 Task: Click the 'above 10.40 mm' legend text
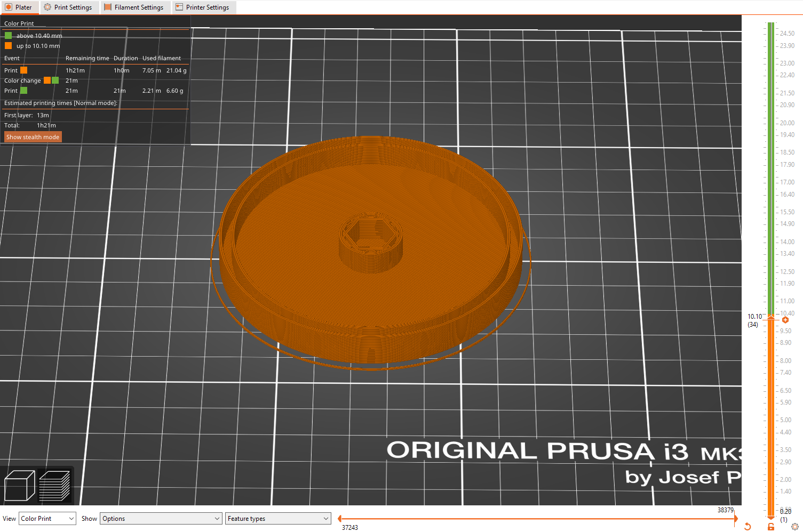click(39, 36)
